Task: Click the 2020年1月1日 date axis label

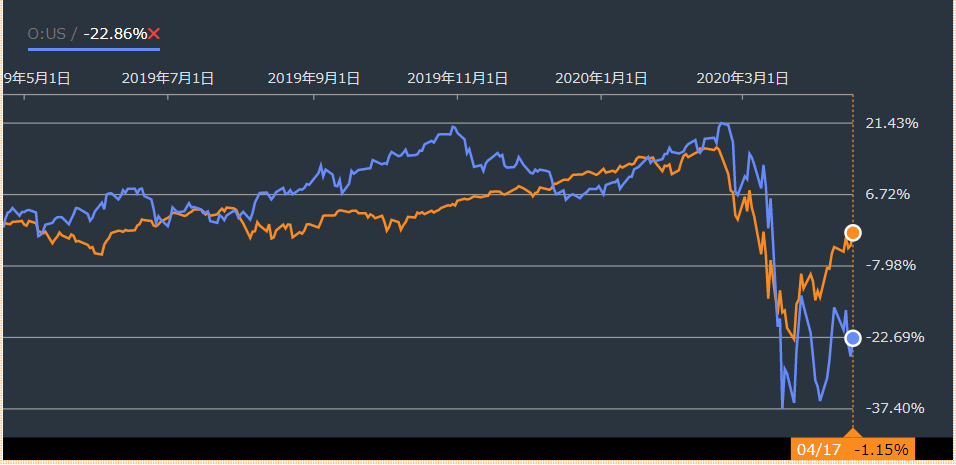Action: [x=601, y=78]
